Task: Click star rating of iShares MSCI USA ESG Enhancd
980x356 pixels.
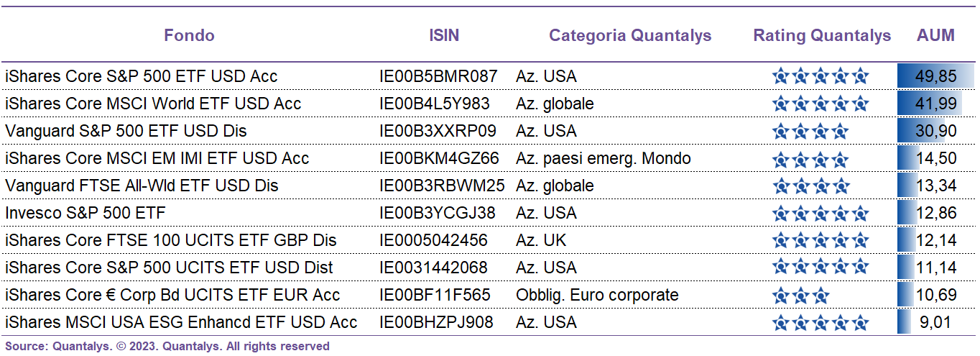Action: (x=821, y=322)
